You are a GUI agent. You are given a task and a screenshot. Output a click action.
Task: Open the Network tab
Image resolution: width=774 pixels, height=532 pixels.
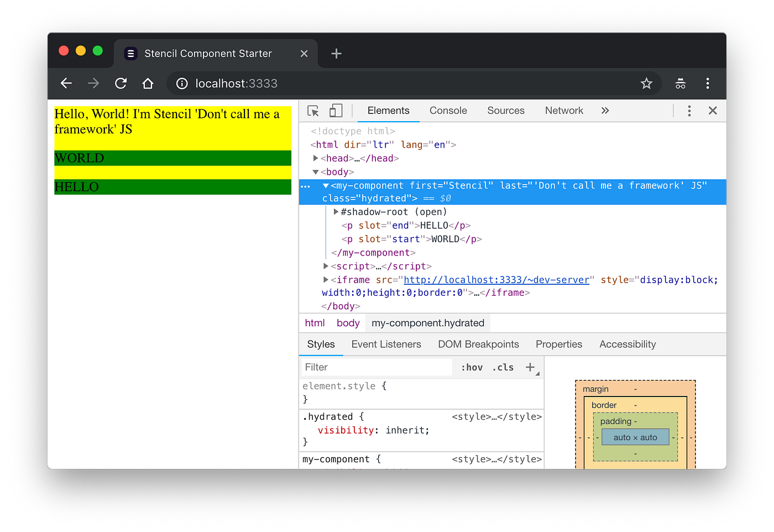(564, 111)
